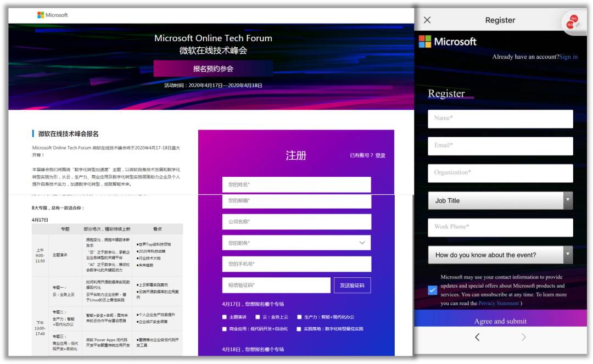The height and width of the screenshot is (364, 593).
Task: Open the 您的职务 dropdown
Action: point(296,243)
